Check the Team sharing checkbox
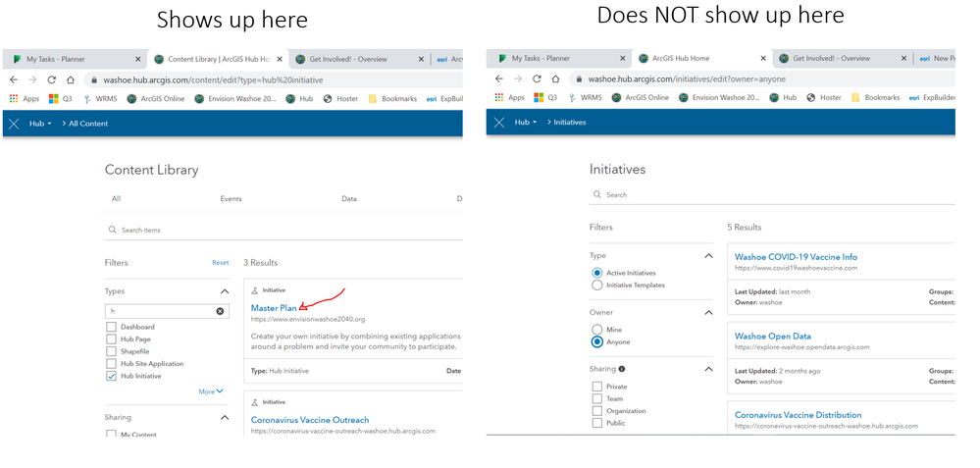The height and width of the screenshot is (468, 980). coord(596,398)
